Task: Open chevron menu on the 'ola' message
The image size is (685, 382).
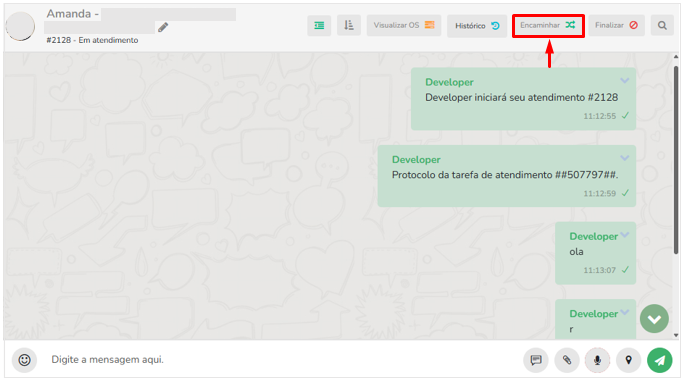Action: 625,235
